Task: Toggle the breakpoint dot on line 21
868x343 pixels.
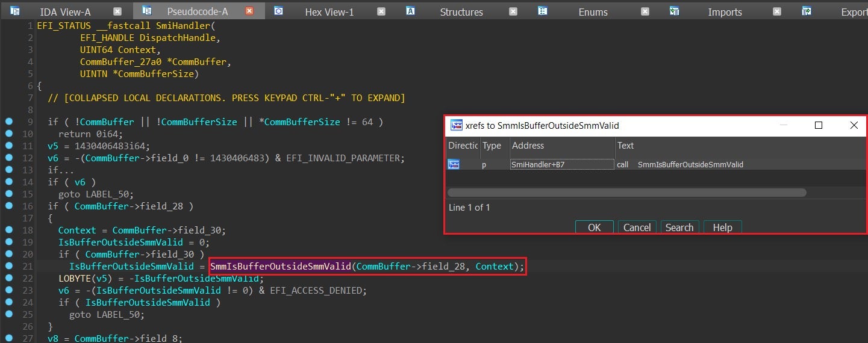Action: click(8, 266)
